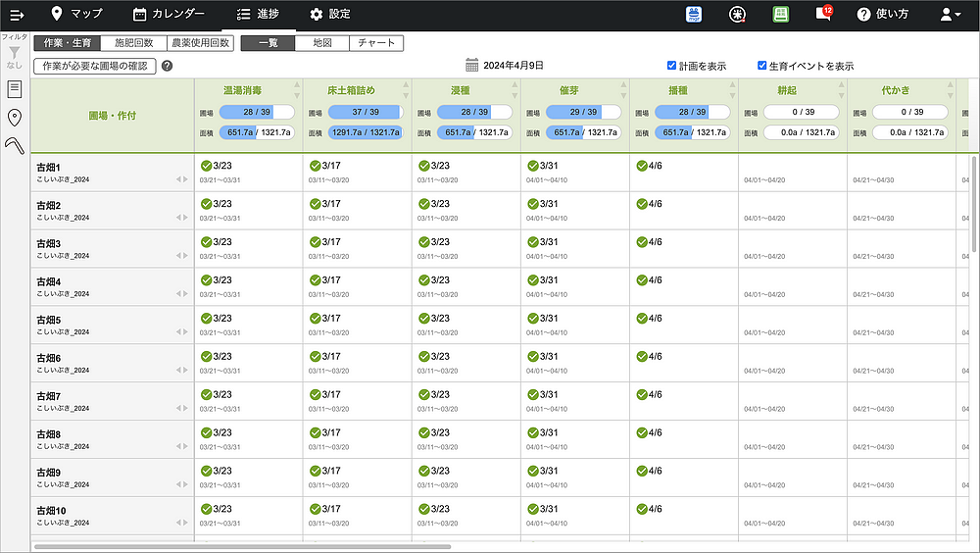Screen dimensions: 980x553
Task: Open the document list icon in left sidebar
Action: 14,89
